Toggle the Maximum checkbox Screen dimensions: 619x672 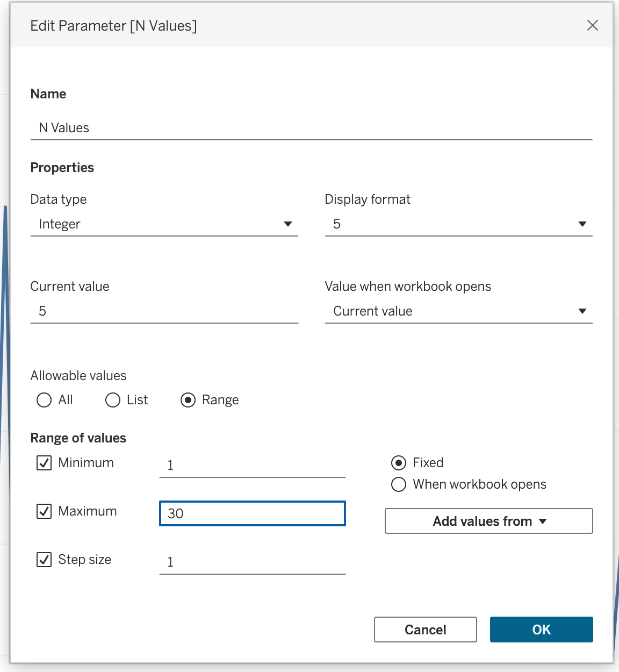(44, 511)
